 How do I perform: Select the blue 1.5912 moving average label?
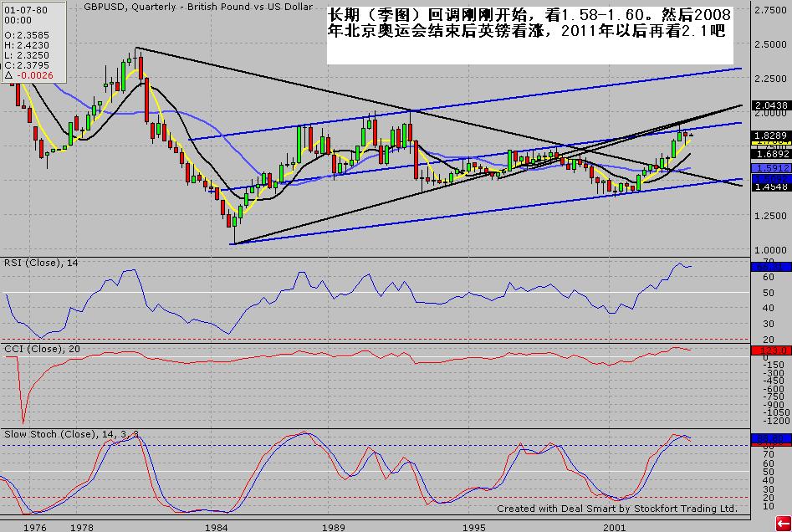tap(768, 168)
